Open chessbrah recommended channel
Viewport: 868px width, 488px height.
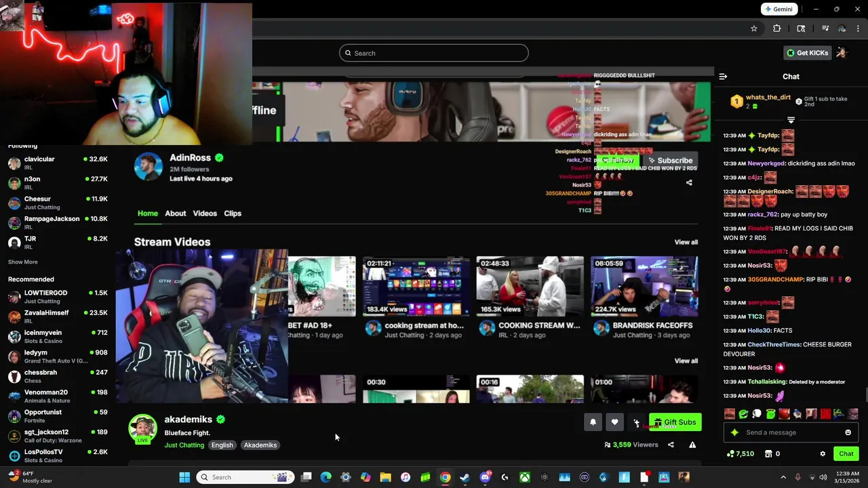click(x=58, y=376)
